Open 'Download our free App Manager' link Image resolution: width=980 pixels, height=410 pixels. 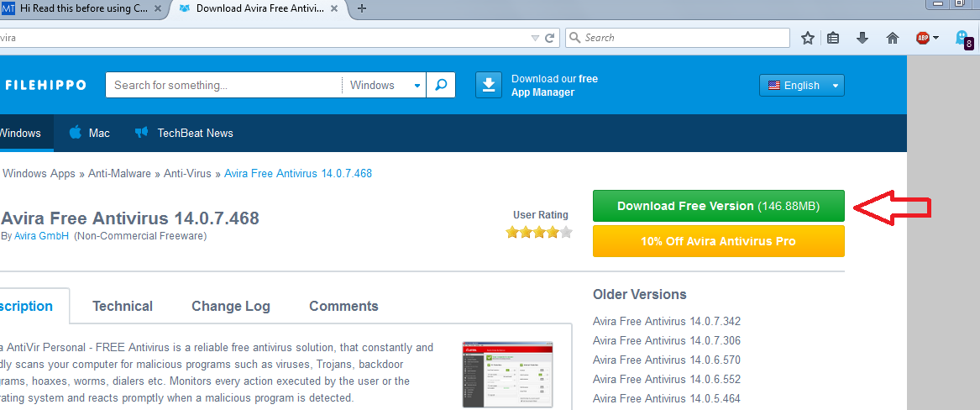click(x=554, y=86)
